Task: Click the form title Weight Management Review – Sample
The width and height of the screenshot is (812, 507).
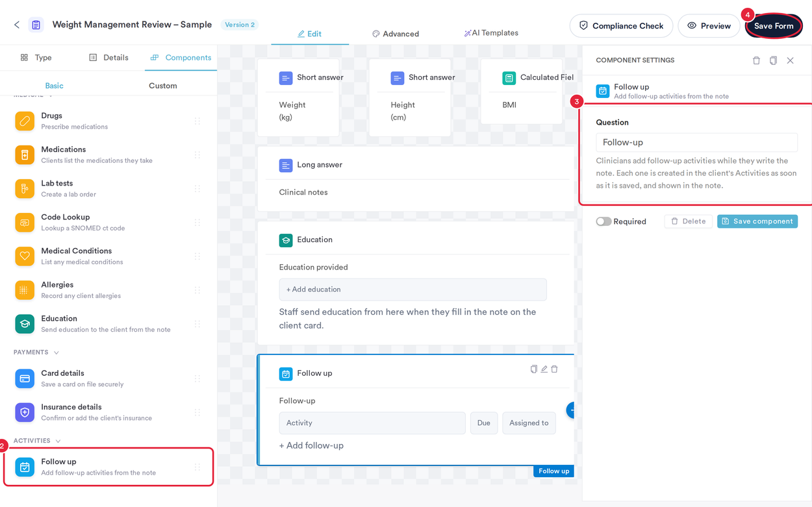Action: (132, 25)
